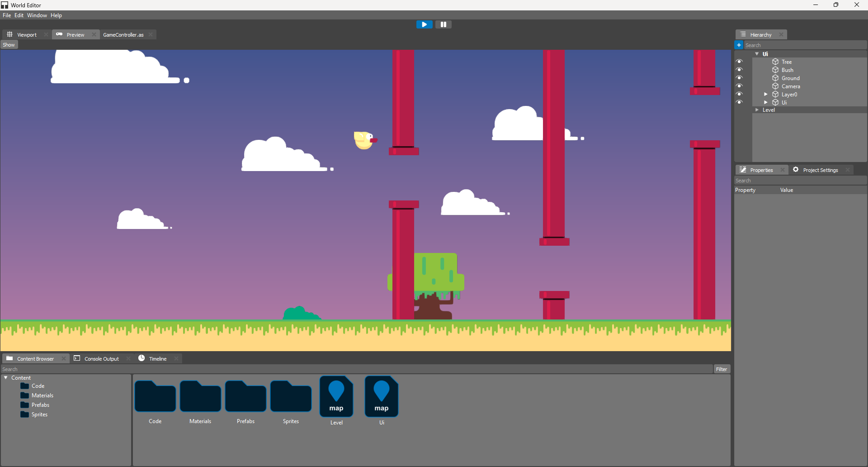Click the Show button
The image size is (868, 467).
tap(9, 45)
